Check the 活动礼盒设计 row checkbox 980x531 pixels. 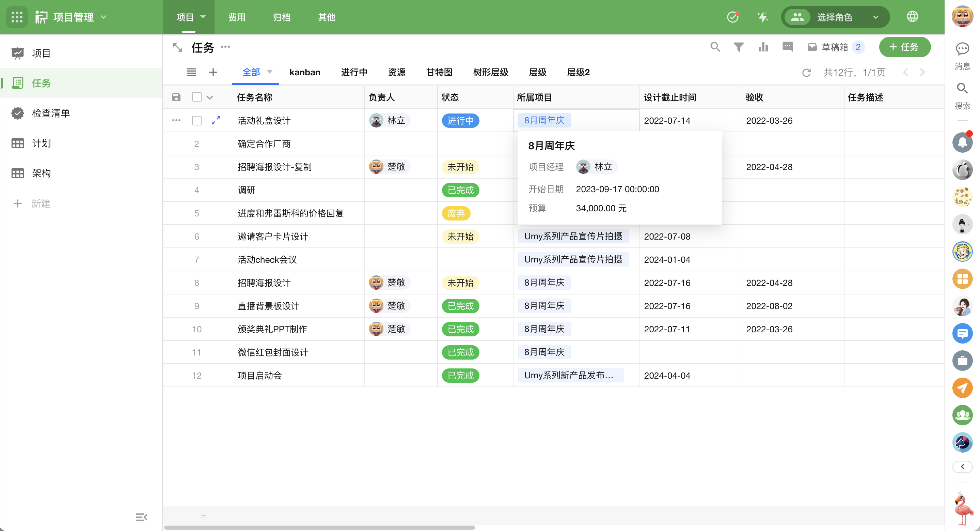197,121
